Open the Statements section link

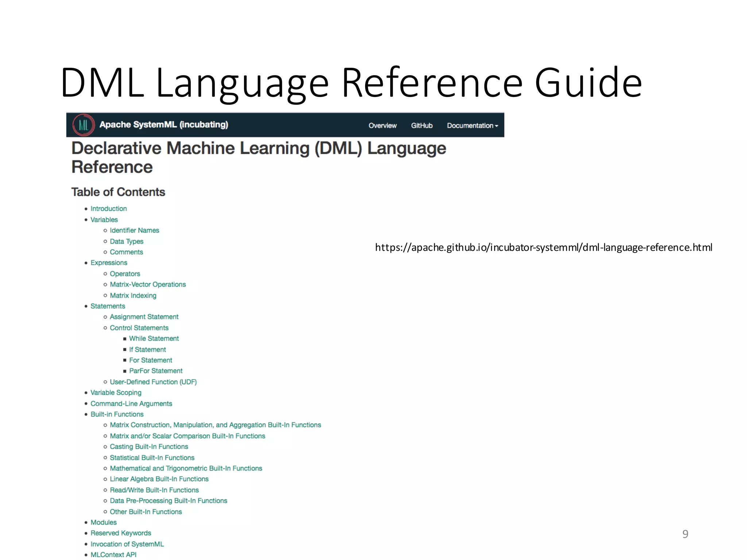pyautogui.click(x=108, y=306)
